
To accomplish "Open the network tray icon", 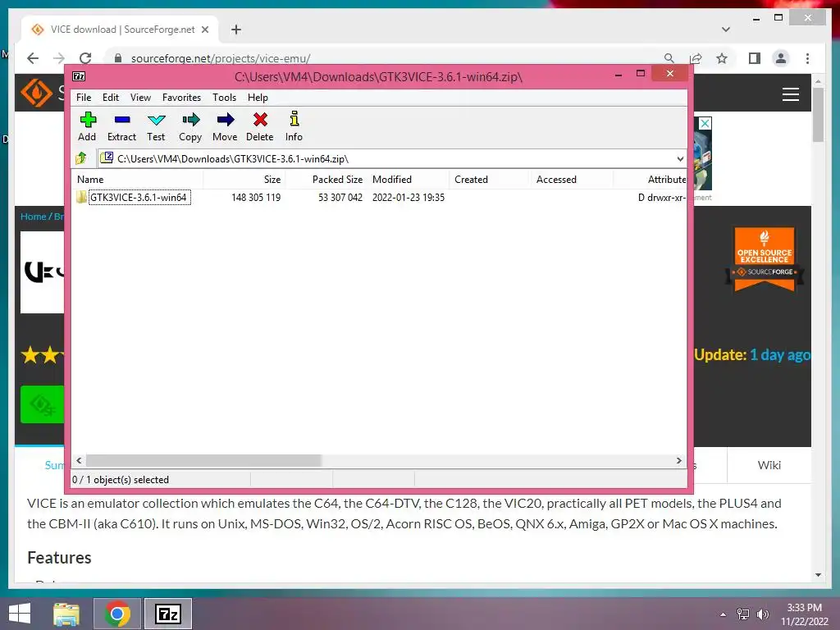I will click(x=743, y=614).
